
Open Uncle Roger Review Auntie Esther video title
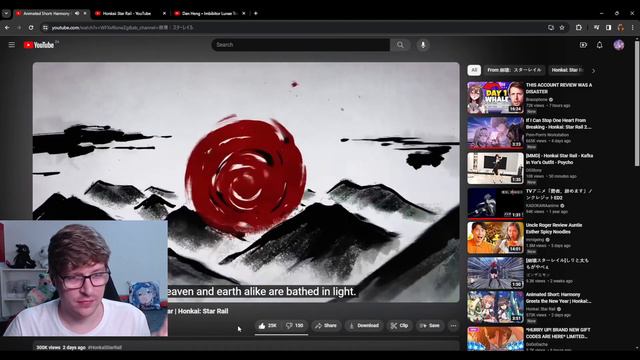(554, 228)
